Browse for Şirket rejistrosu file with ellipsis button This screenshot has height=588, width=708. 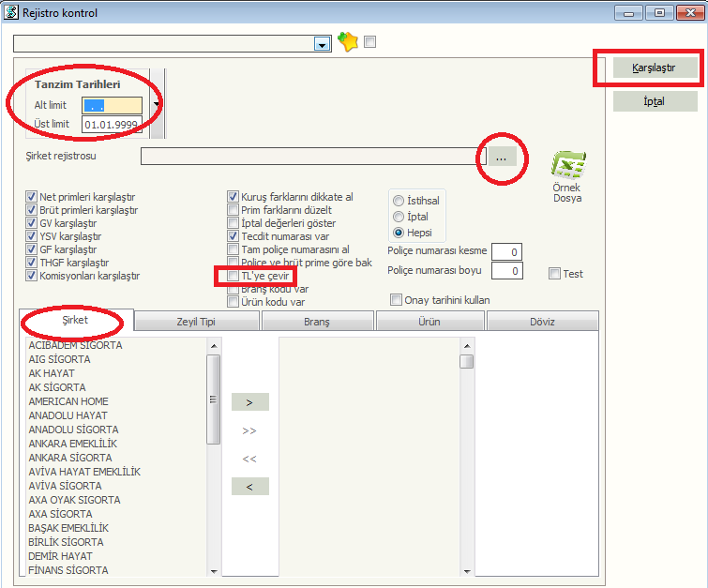pyautogui.click(x=501, y=158)
